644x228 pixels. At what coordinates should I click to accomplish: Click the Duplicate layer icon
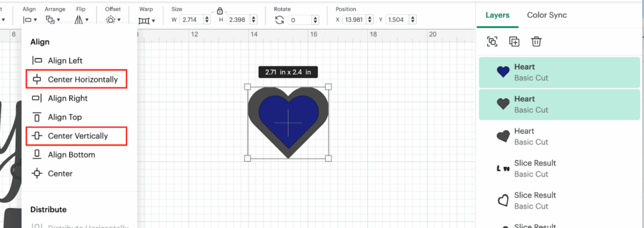(x=514, y=41)
